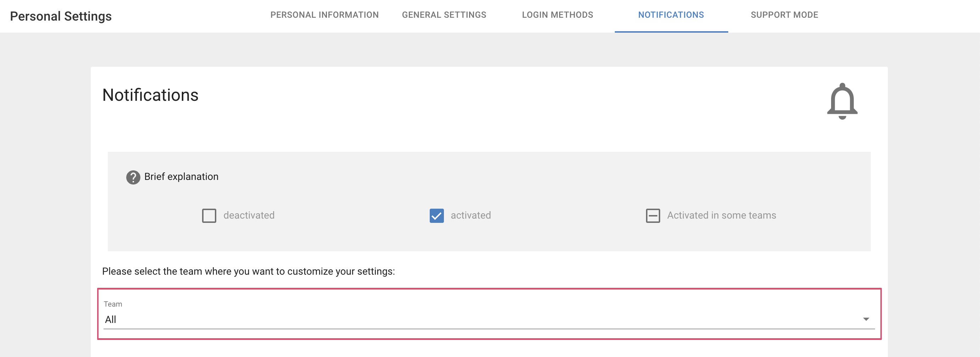The height and width of the screenshot is (357, 980).
Task: Click the notification bell icon
Action: [x=842, y=101]
